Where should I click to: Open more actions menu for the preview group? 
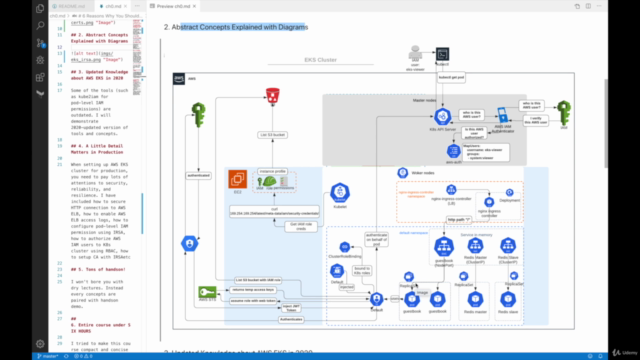599,6
